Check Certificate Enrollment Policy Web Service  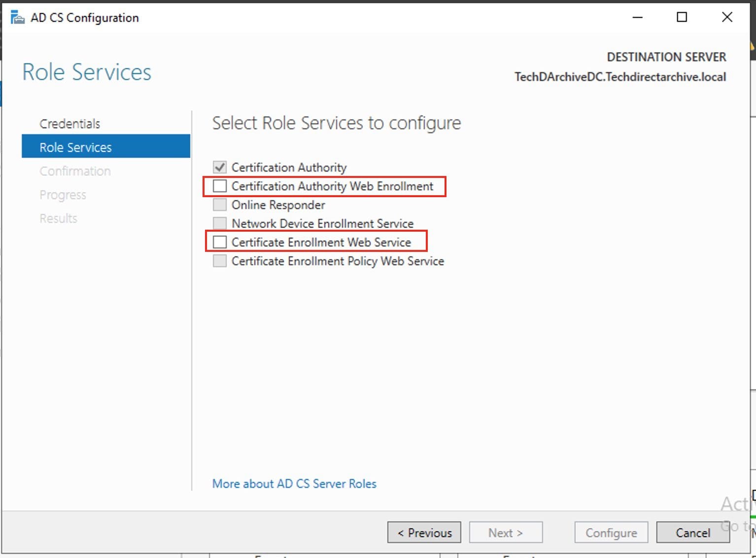click(220, 261)
